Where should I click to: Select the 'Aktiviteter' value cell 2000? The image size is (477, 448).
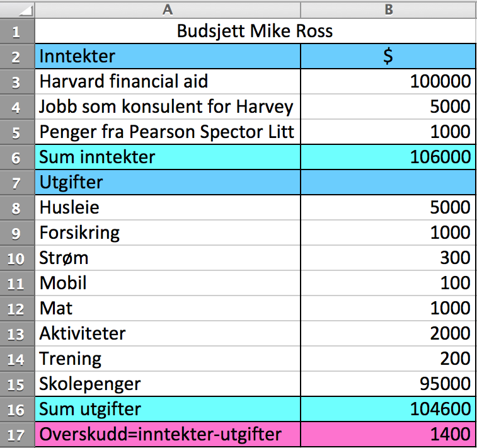(x=388, y=333)
